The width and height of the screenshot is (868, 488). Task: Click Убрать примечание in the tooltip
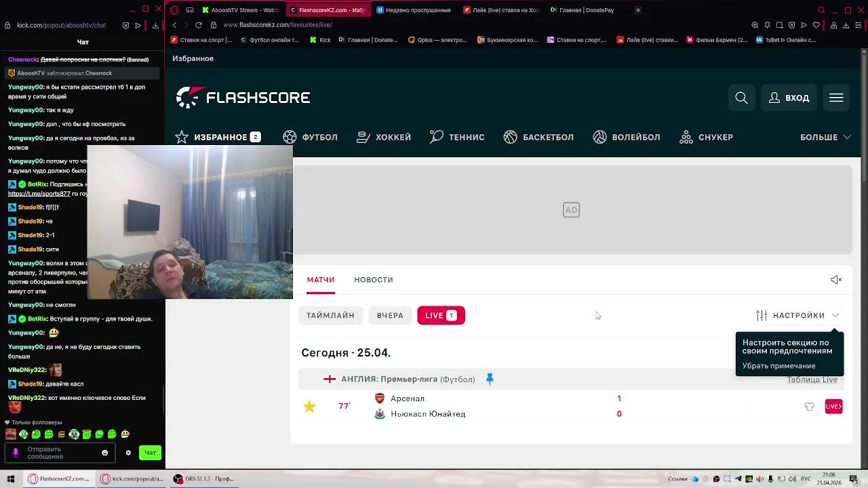pyautogui.click(x=778, y=366)
